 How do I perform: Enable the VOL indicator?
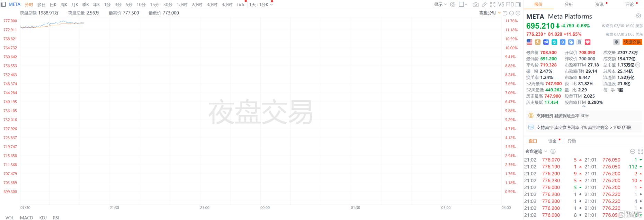tap(10, 218)
